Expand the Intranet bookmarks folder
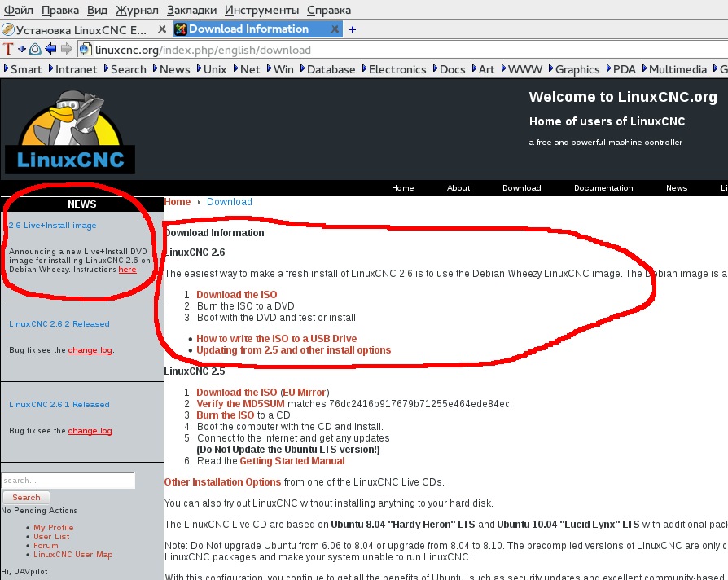This screenshot has height=580, width=728. click(x=73, y=69)
